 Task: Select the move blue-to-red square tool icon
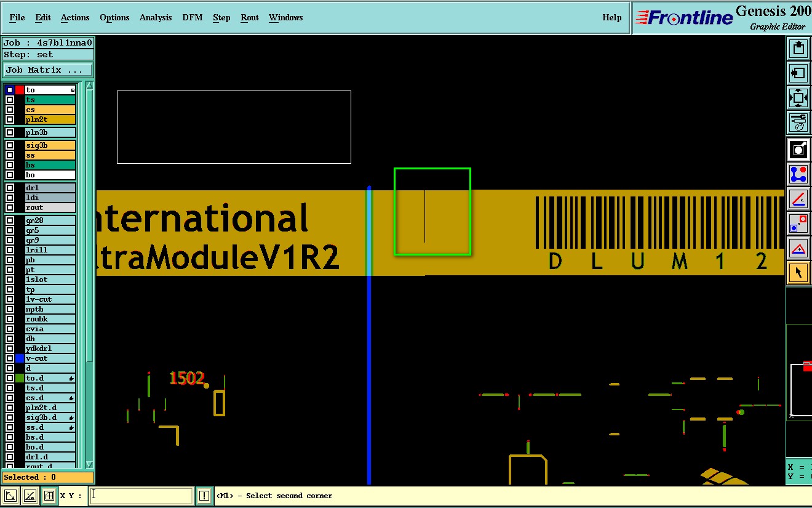point(798,224)
